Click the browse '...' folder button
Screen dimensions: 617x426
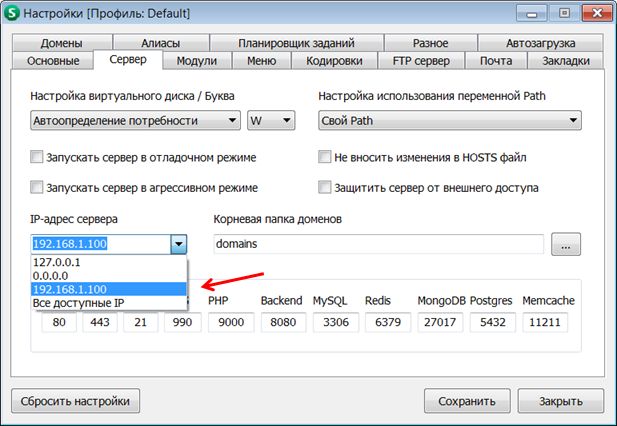[x=566, y=244]
